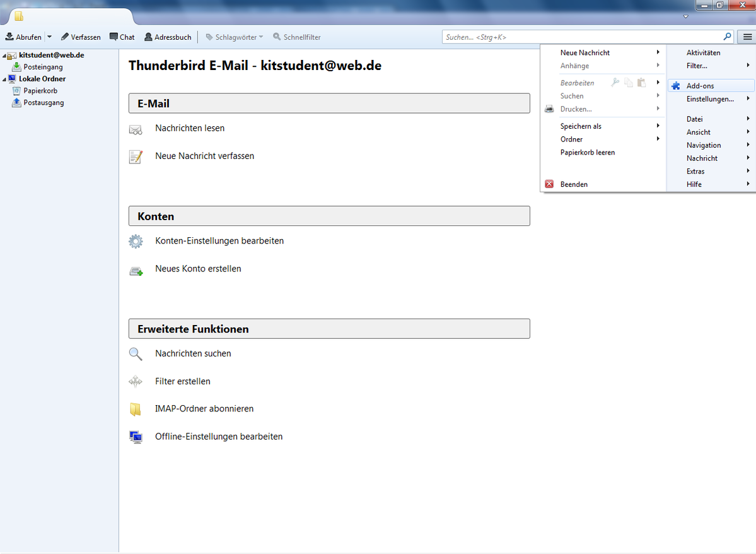Open the Postausgang folder
The image size is (756, 554).
tap(44, 103)
